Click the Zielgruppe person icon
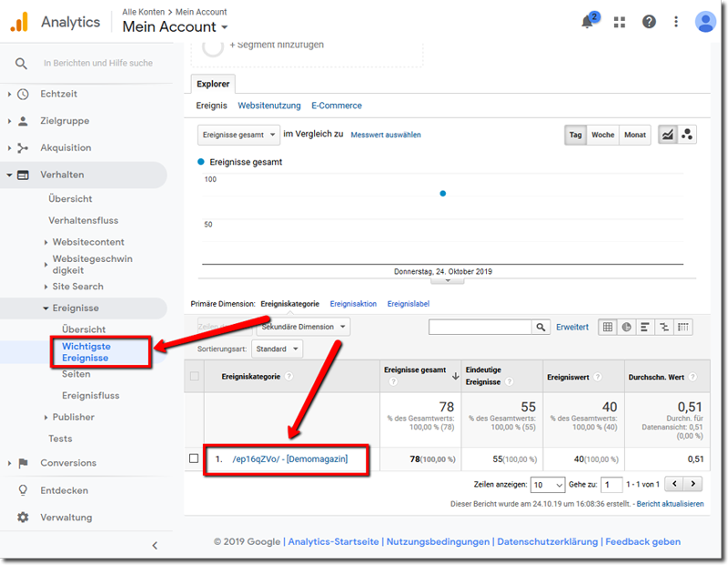 point(23,121)
